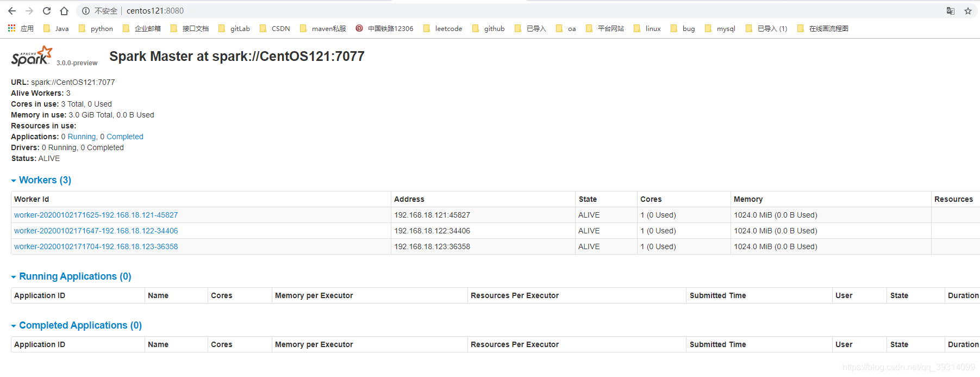The height and width of the screenshot is (377, 980).
Task: Select the URL spark://CentOS121:7077 line
Action: 63,82
